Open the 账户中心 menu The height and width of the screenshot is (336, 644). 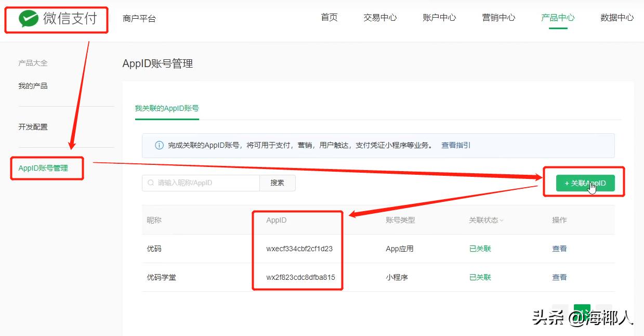pos(439,17)
